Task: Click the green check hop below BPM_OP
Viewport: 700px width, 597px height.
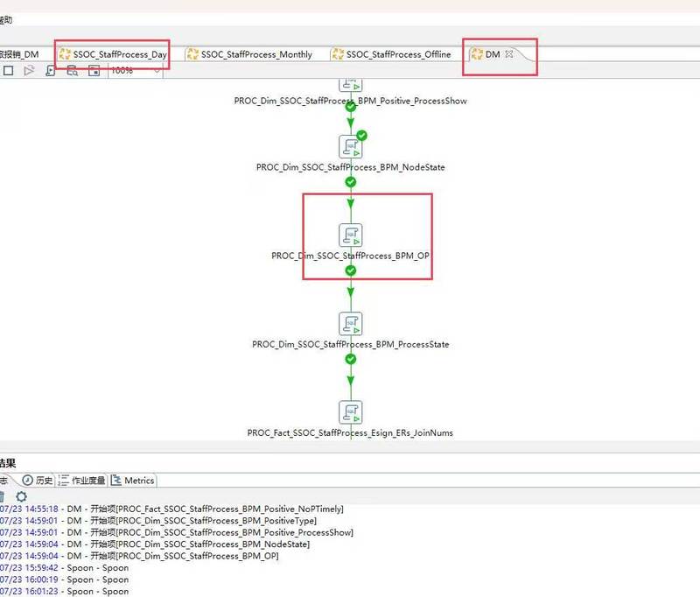Action: coord(351,270)
